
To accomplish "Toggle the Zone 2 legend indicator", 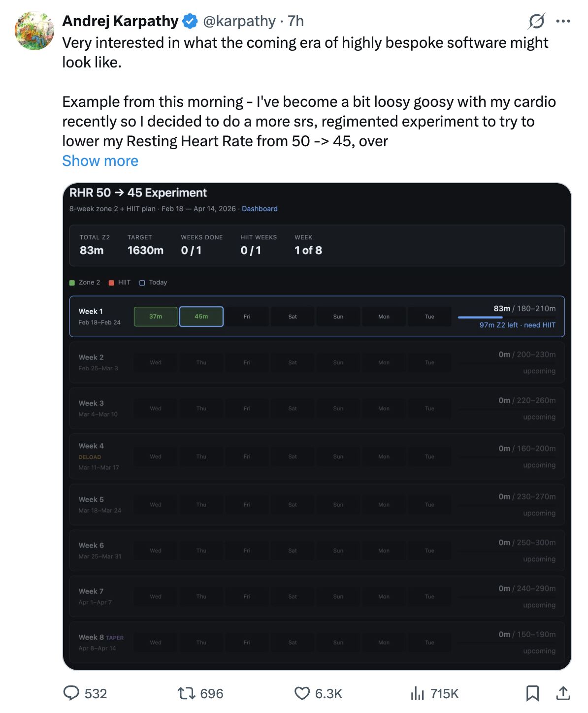I will pyautogui.click(x=72, y=282).
